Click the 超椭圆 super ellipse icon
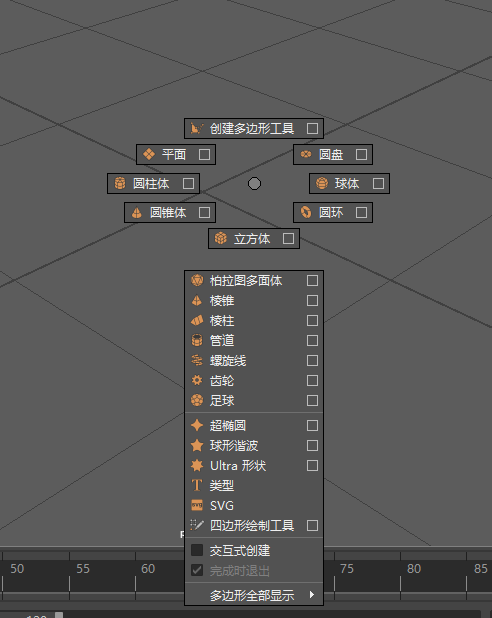The height and width of the screenshot is (618, 492). click(x=197, y=425)
